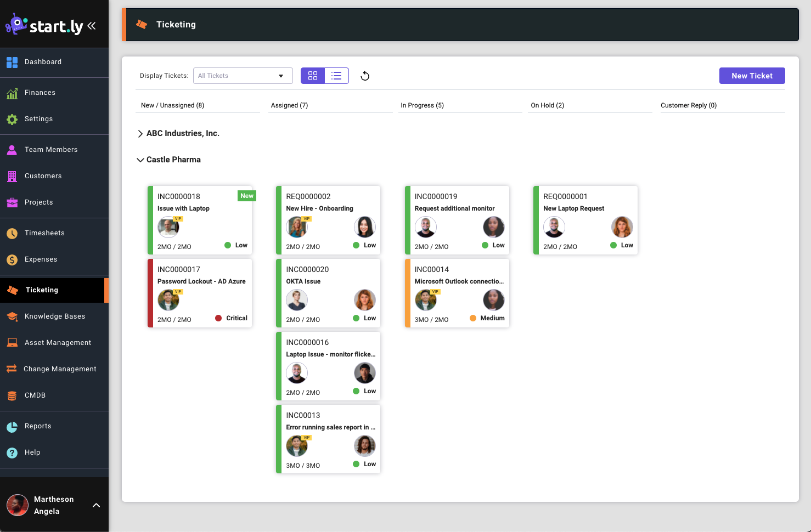The image size is (811, 532).
Task: Switch to list view
Action: click(336, 76)
